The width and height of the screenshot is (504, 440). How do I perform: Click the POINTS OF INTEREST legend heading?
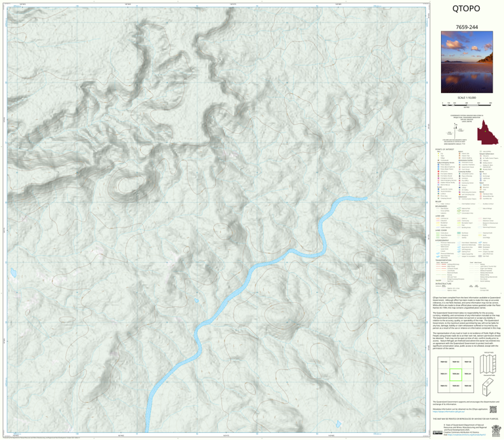click(x=444, y=150)
